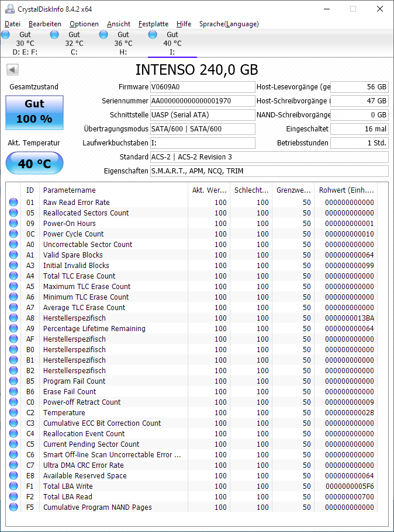Open the Hilfe menu
The height and width of the screenshot is (532, 394).
click(184, 24)
